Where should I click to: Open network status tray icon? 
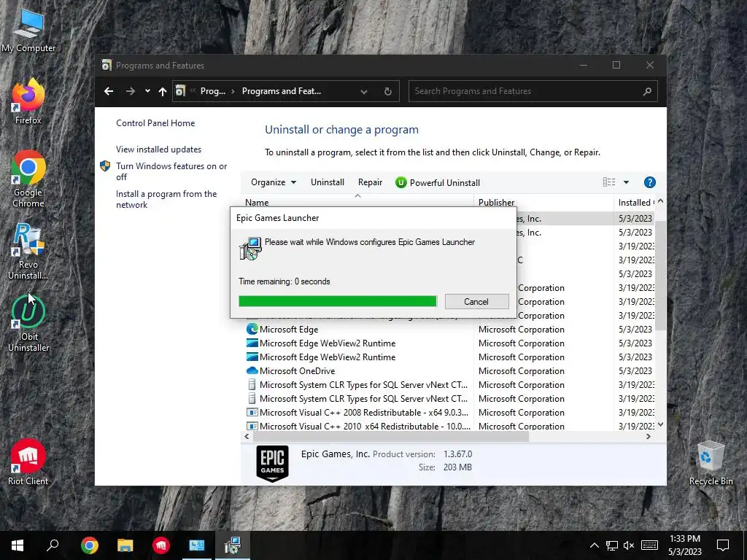coord(612,545)
